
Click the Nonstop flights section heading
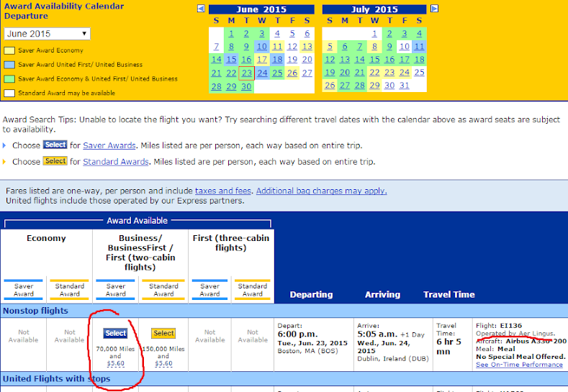point(35,311)
